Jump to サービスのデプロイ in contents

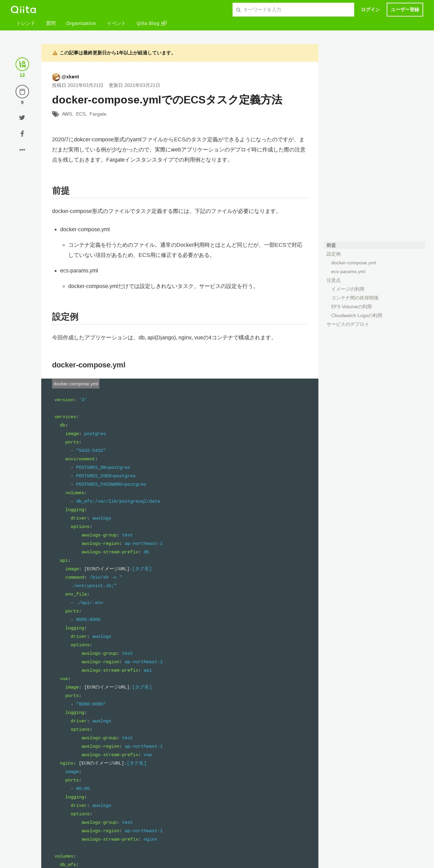(x=347, y=324)
